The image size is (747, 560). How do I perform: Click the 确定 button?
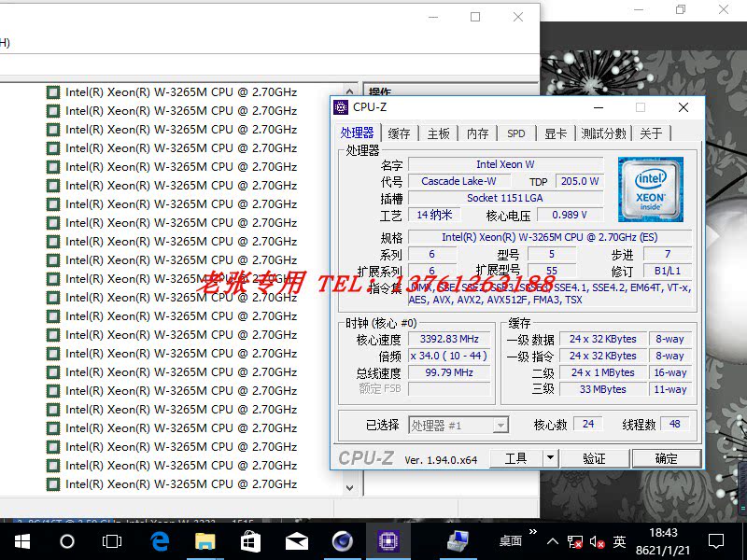[666, 458]
